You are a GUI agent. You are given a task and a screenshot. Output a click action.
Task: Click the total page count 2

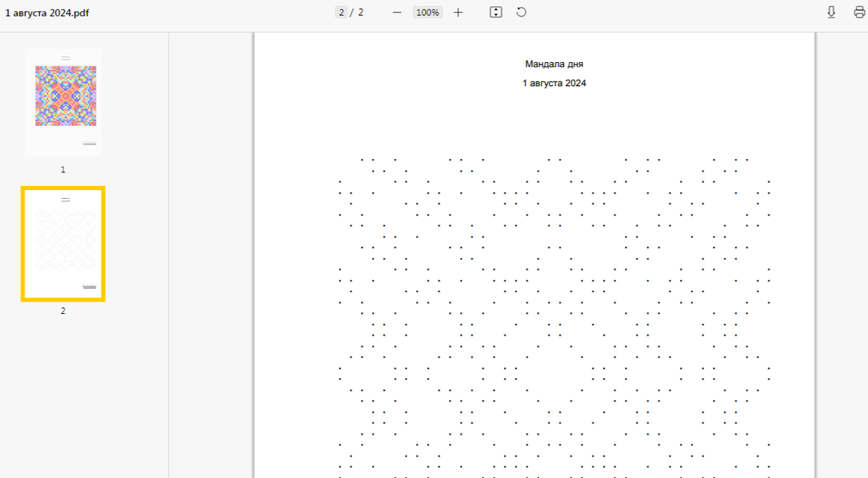(360, 12)
